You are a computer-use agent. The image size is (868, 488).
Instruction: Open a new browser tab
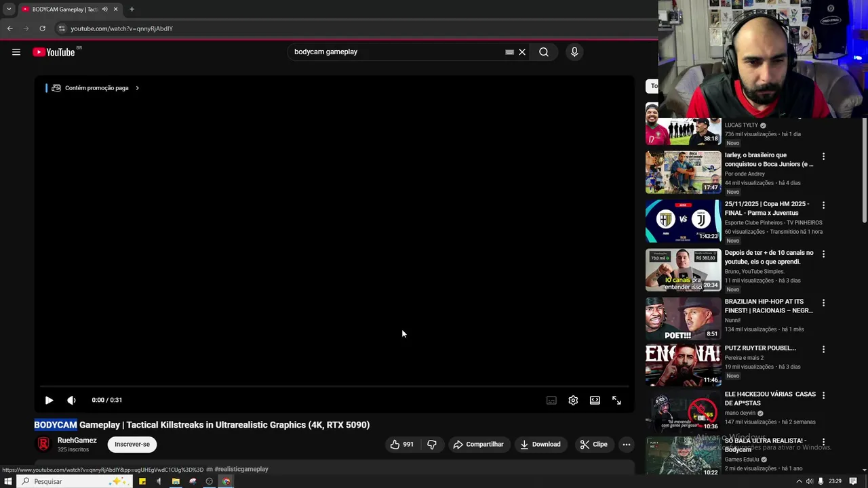[132, 9]
